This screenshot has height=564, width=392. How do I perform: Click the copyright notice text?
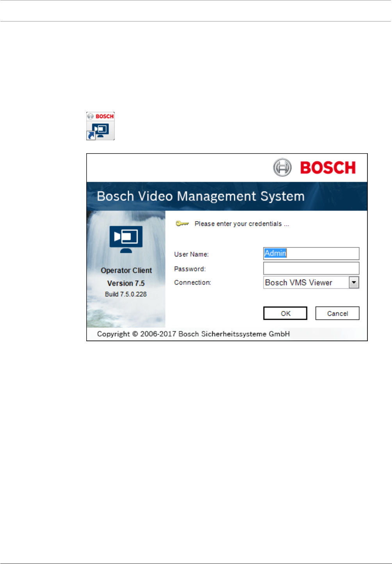click(x=193, y=334)
